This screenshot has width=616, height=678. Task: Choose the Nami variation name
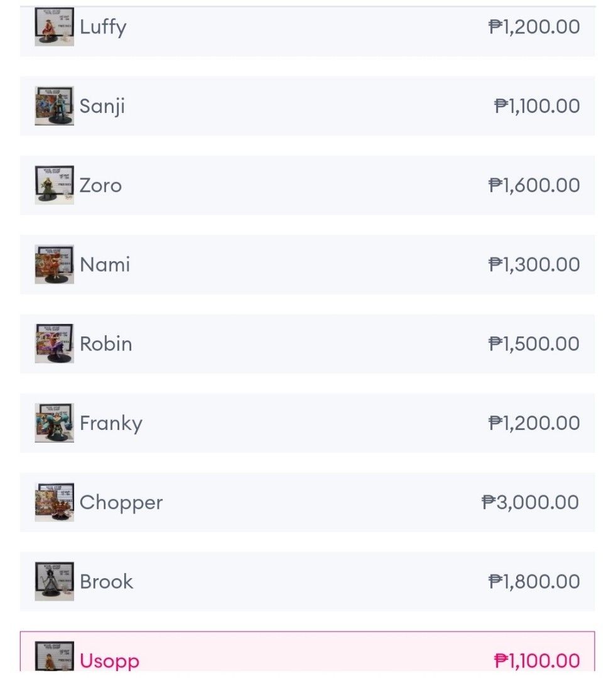point(105,265)
